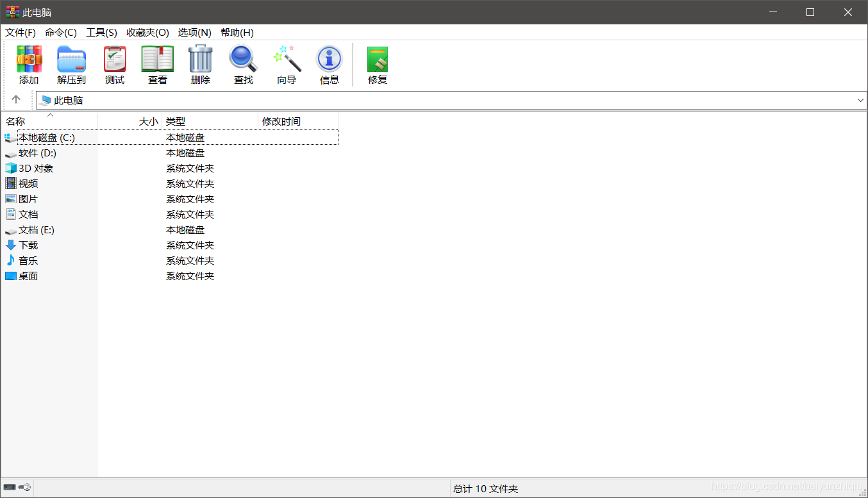Click the 文档 document folder icon

(11, 215)
